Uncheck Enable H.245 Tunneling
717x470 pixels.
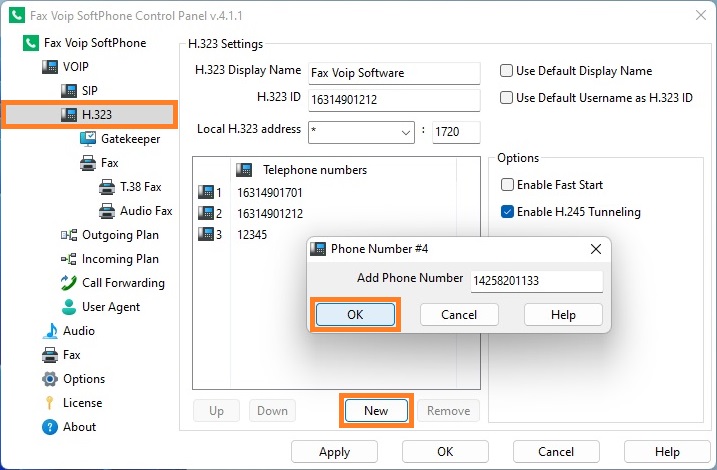507,211
